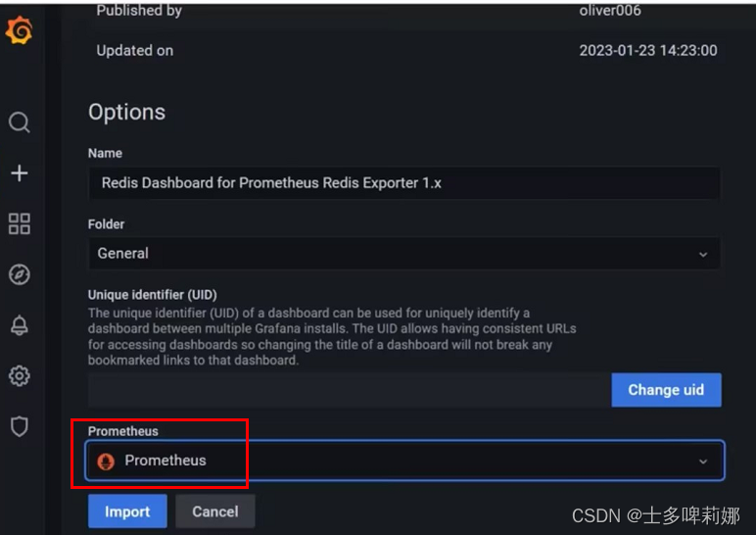Click the Published by label
The height and width of the screenshot is (535, 756).
click(139, 10)
